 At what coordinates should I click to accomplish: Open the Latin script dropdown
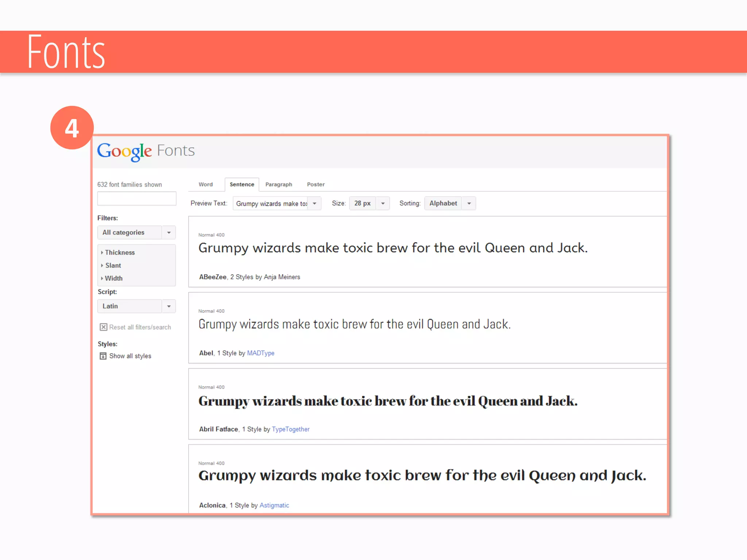pos(136,306)
